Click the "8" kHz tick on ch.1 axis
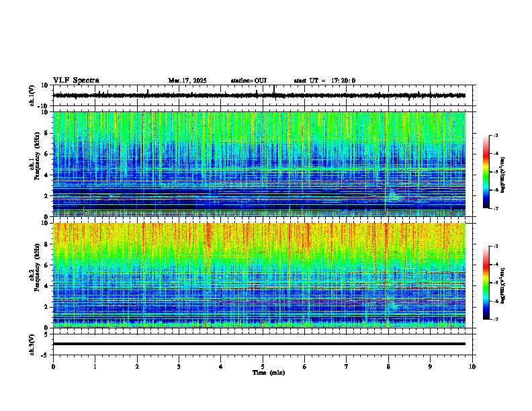 coord(47,133)
